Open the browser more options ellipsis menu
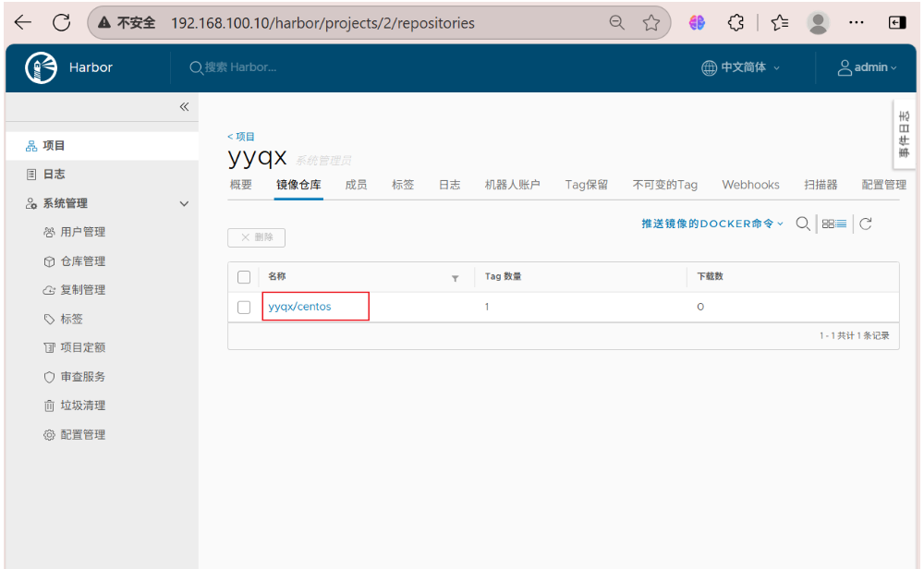Image resolution: width=924 pixels, height=569 pixels. (857, 23)
